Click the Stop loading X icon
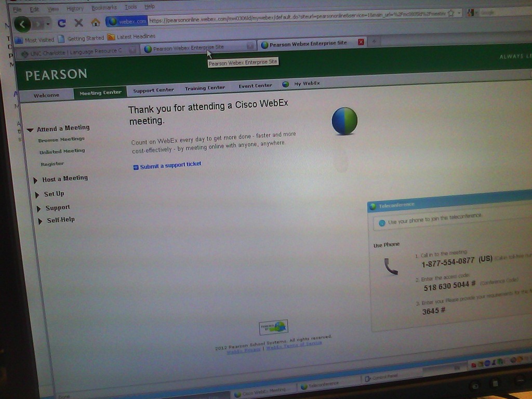Viewport: 532px width, 399px height. tap(78, 22)
